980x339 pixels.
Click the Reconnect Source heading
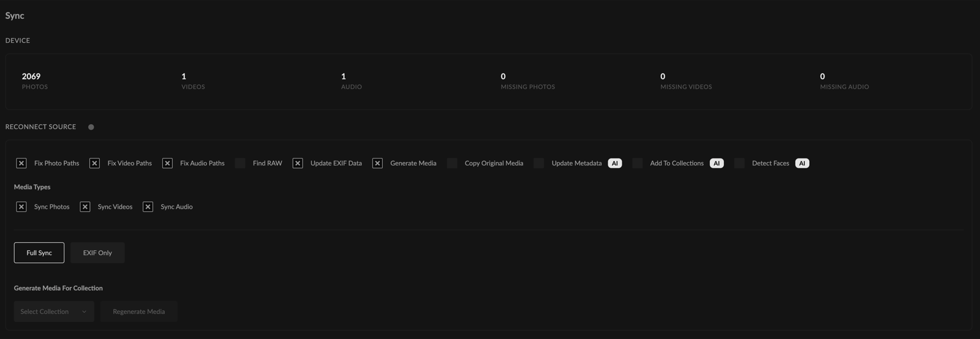click(41, 127)
